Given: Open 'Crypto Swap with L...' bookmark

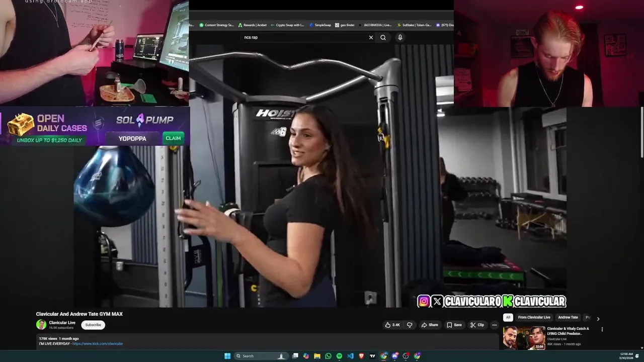Looking at the screenshot, I should pyautogui.click(x=287, y=25).
